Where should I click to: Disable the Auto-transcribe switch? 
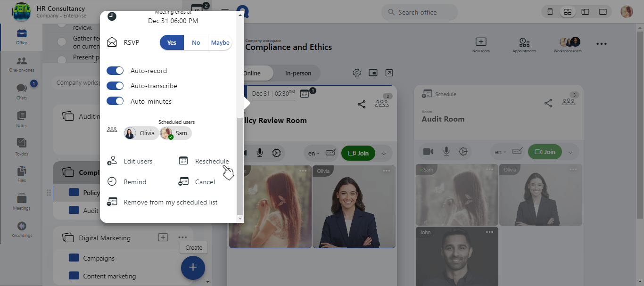click(115, 86)
